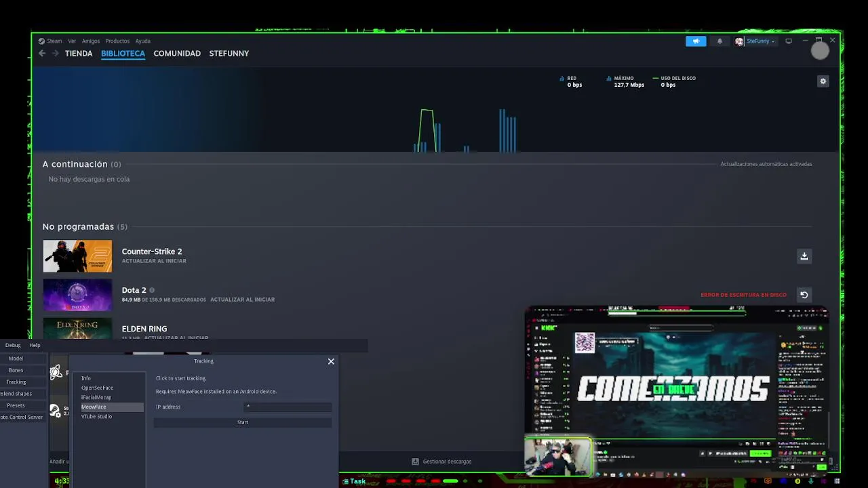Click the IP address input field
The width and height of the screenshot is (868, 488).
tap(288, 407)
